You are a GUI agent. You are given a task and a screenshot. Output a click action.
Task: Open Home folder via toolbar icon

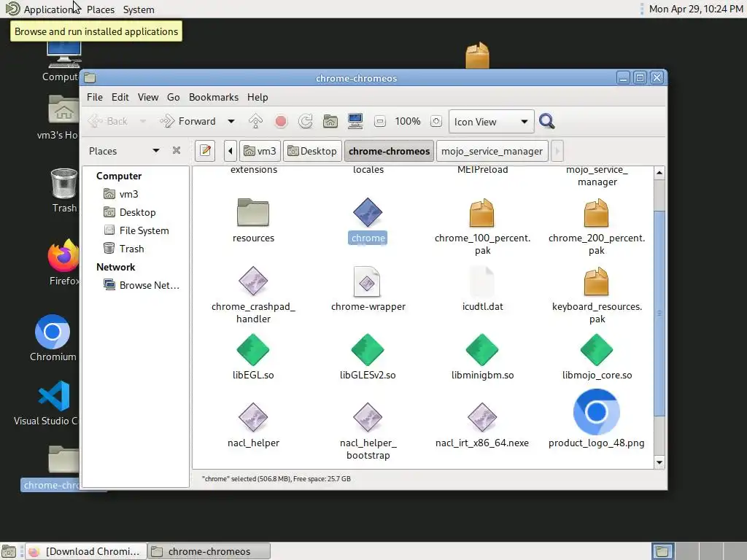pyautogui.click(x=330, y=122)
